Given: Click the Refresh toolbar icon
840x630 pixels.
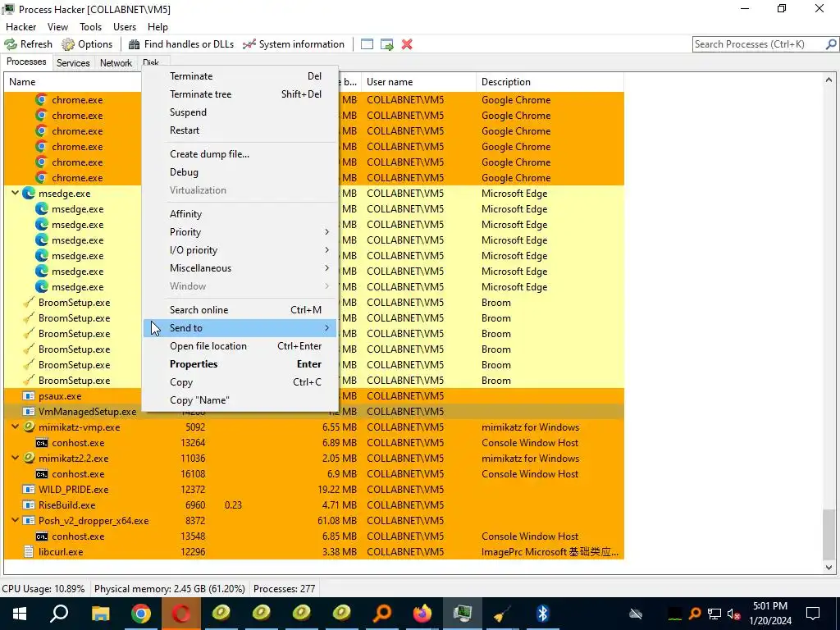Looking at the screenshot, I should click(11, 44).
